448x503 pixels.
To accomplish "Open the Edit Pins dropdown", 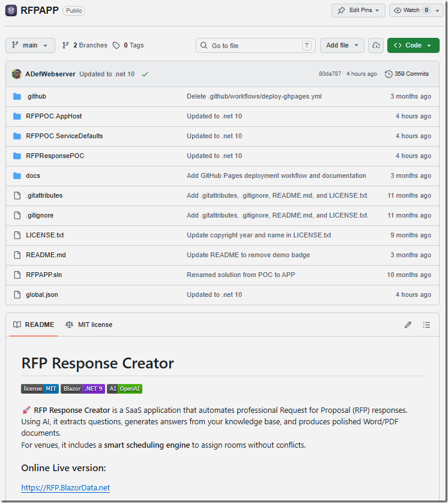I will 359,10.
